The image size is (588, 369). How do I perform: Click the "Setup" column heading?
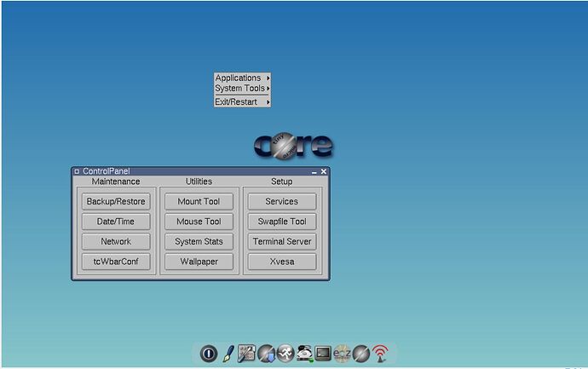point(281,182)
